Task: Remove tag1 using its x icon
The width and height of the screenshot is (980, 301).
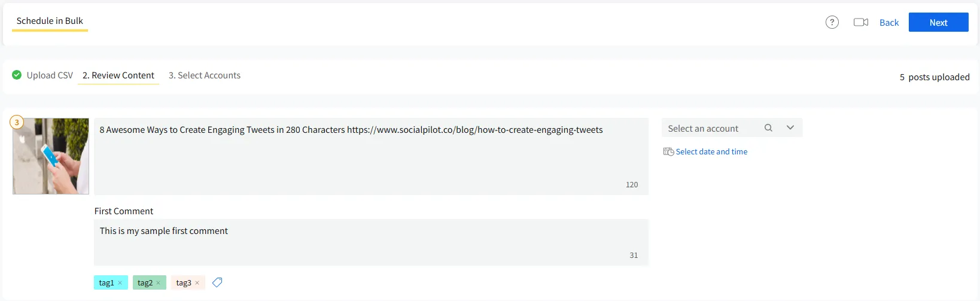Action: tap(120, 283)
